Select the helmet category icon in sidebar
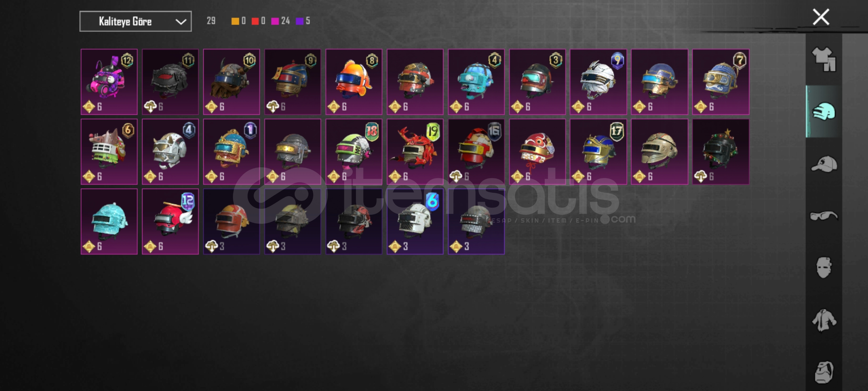Image resolution: width=868 pixels, height=391 pixels. (824, 112)
